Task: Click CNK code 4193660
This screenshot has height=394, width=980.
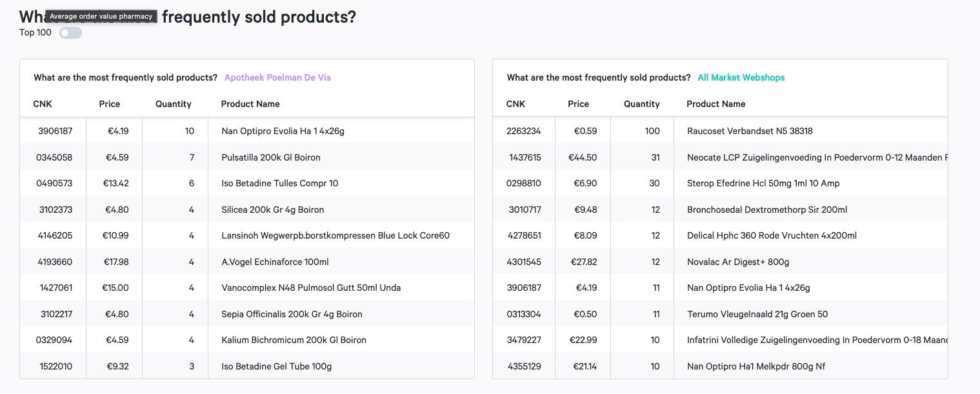Action: click(55, 262)
